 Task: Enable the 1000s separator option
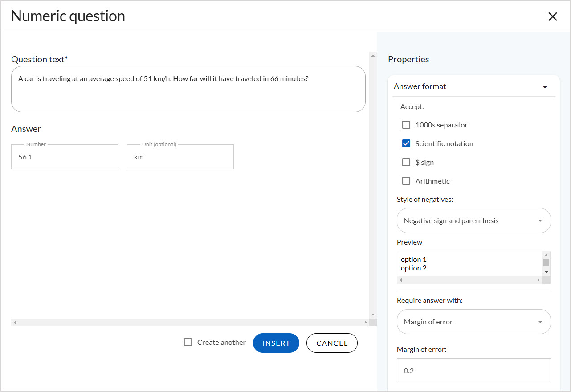(x=406, y=125)
